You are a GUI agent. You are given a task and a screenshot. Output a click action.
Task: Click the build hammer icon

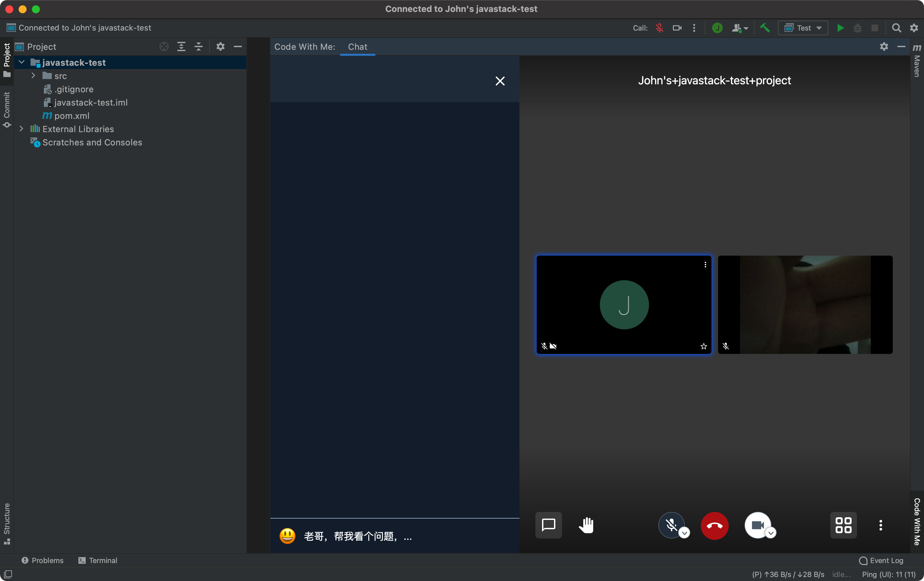tap(765, 28)
